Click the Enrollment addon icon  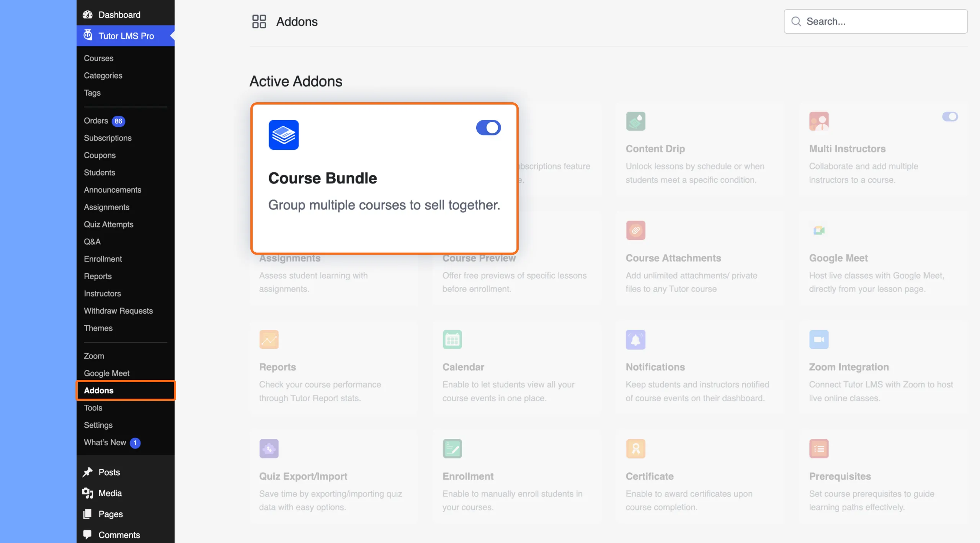tap(452, 448)
